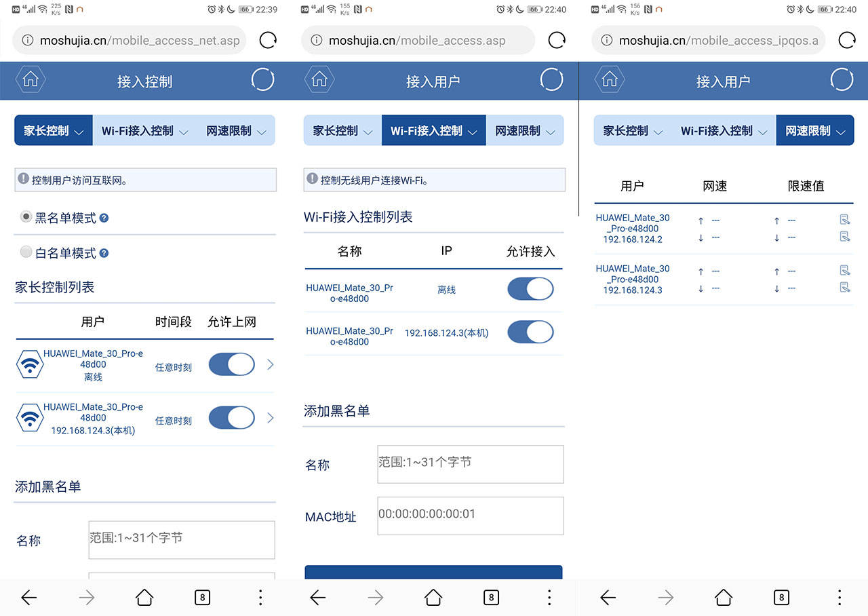Switch to Wi-Fi接入控制 tab on ipqos page
Image resolution: width=868 pixels, height=616 pixels.
pyautogui.click(x=724, y=130)
